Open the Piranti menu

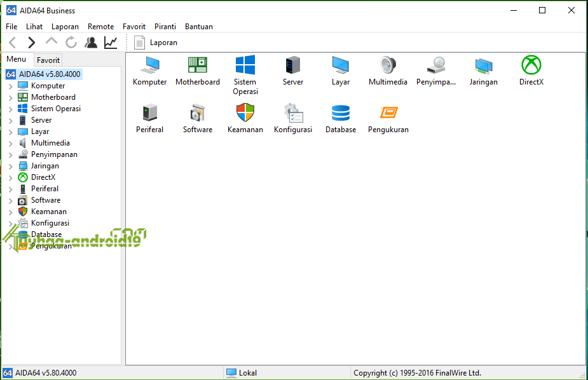pyautogui.click(x=165, y=27)
